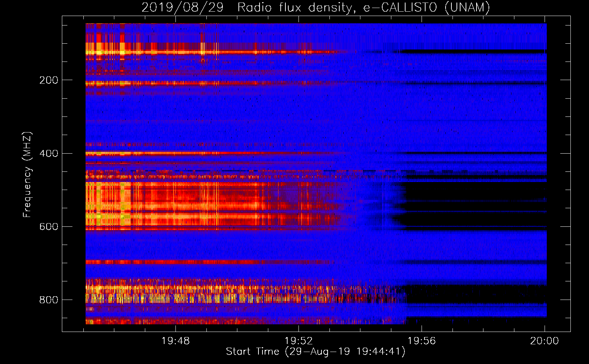This screenshot has height=364, width=589.
Task: Click the '20:00' time tick label
Action: tap(544, 341)
